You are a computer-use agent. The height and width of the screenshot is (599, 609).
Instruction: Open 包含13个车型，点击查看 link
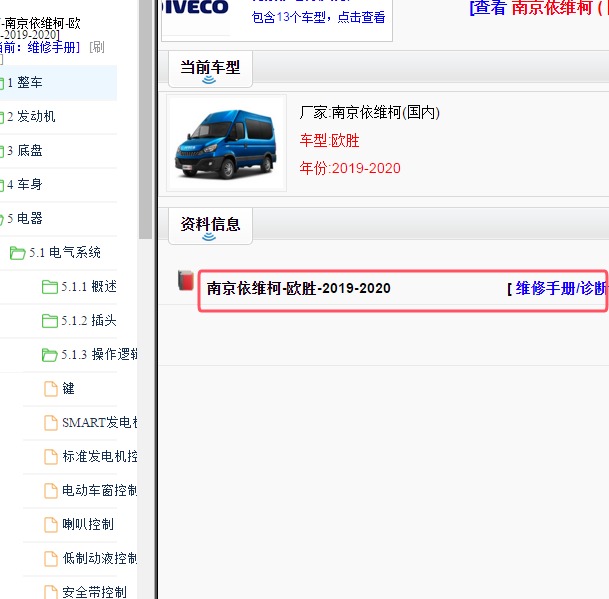(318, 17)
